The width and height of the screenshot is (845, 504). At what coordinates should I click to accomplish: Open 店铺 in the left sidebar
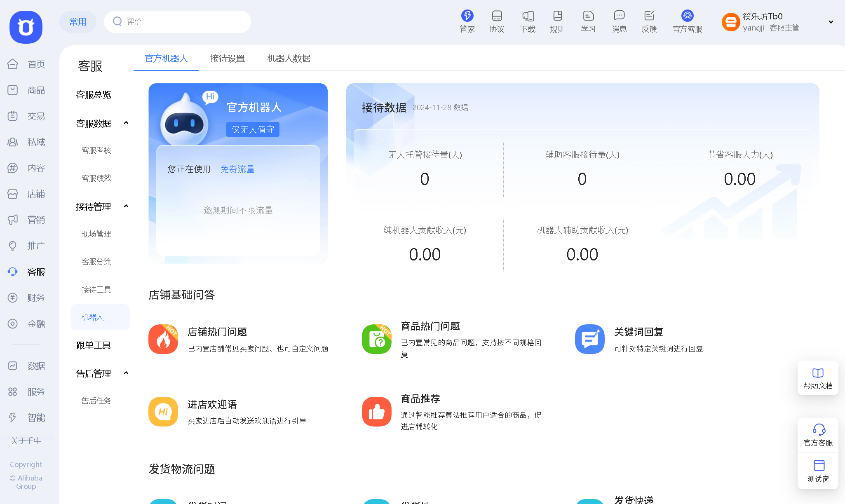pos(26,194)
